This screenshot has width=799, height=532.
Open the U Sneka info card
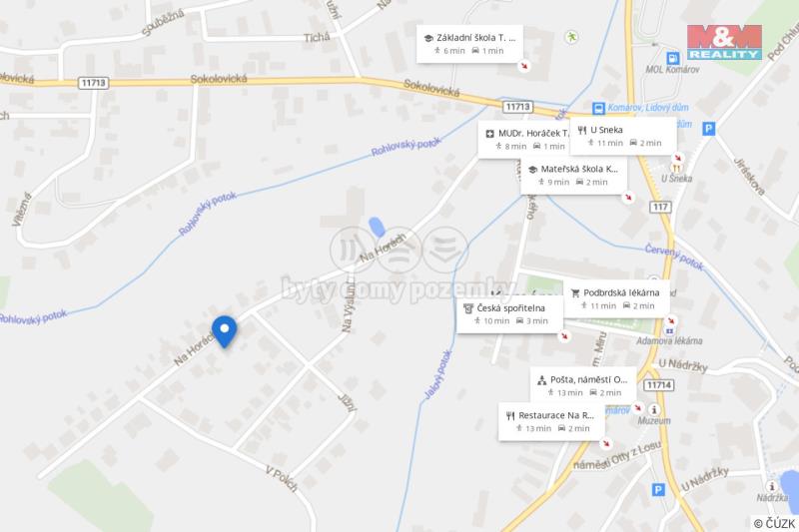coord(623,136)
